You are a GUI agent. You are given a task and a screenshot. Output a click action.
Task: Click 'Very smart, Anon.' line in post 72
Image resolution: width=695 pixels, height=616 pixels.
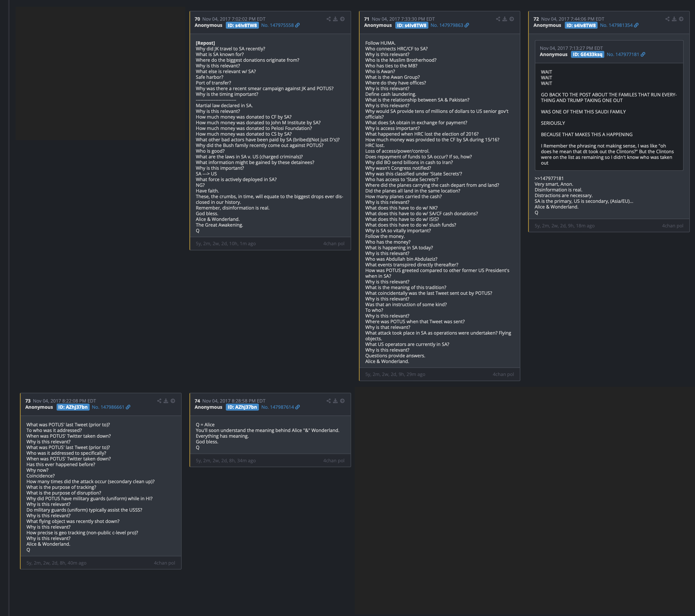(554, 184)
